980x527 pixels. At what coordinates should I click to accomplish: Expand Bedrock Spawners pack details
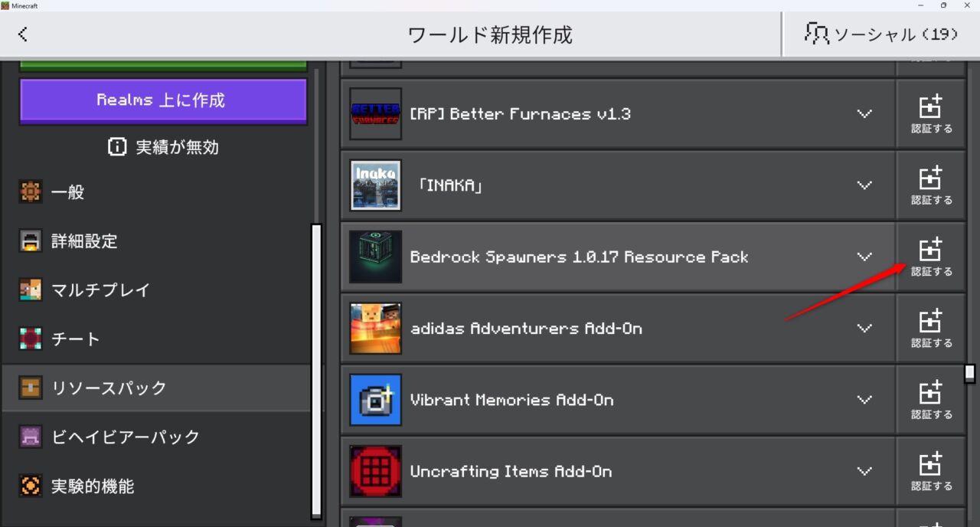tap(864, 257)
